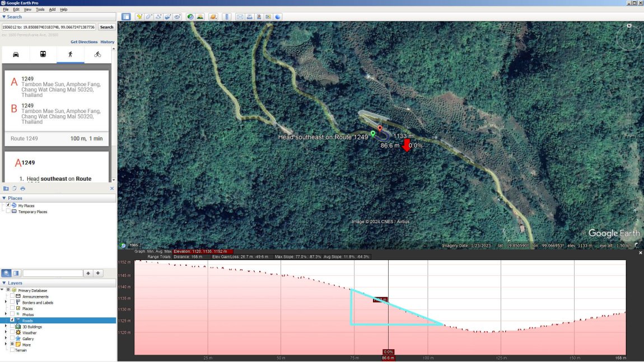Switch to the walking directions tab
644x362 pixels.
(71, 54)
